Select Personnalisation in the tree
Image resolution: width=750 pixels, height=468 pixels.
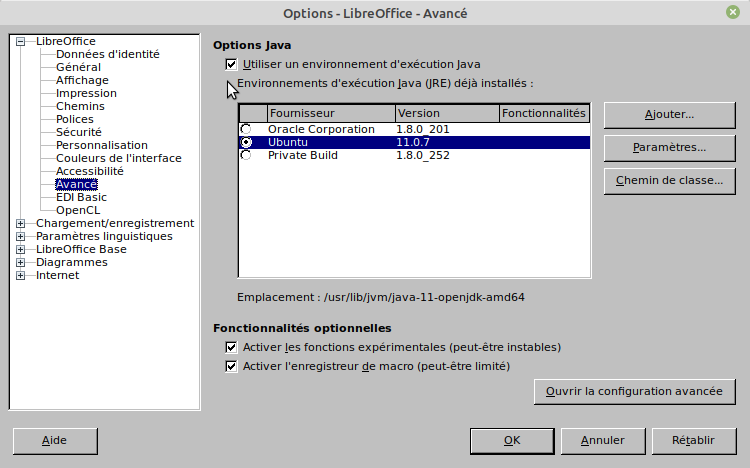[102, 145]
